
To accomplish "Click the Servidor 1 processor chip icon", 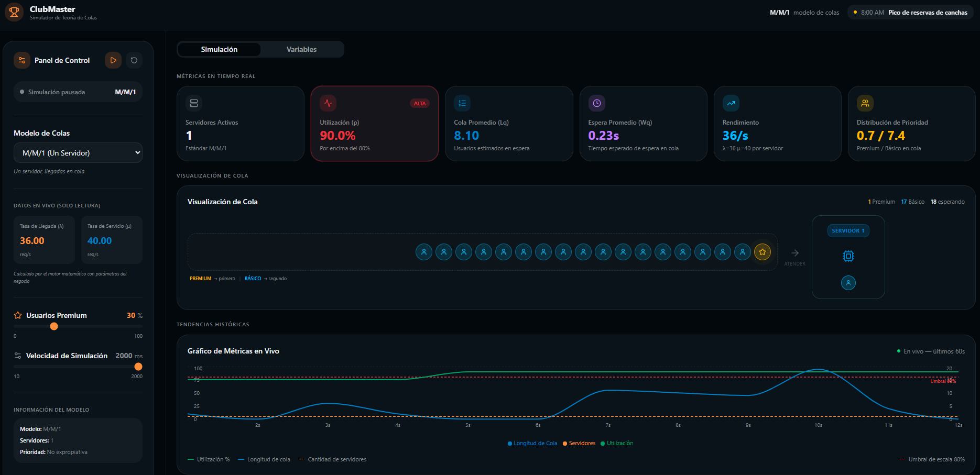I will (x=848, y=256).
